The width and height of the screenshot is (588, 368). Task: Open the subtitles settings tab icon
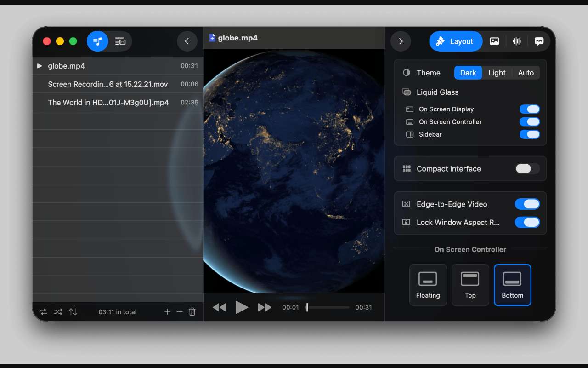click(539, 41)
